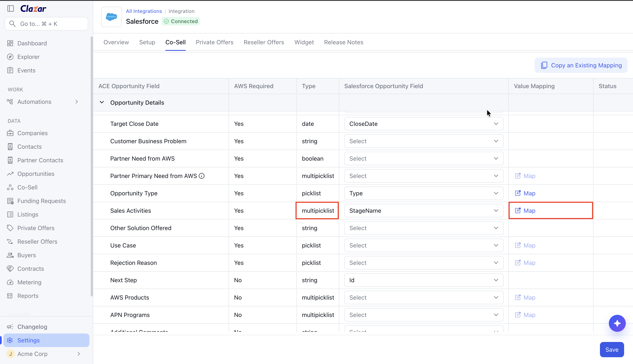
Task: Open the Rejection Reason field dropdown
Action: click(x=424, y=263)
